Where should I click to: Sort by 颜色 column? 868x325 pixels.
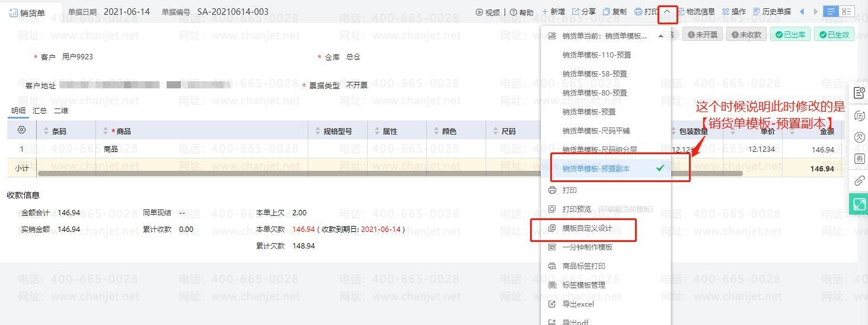pyautogui.click(x=438, y=131)
